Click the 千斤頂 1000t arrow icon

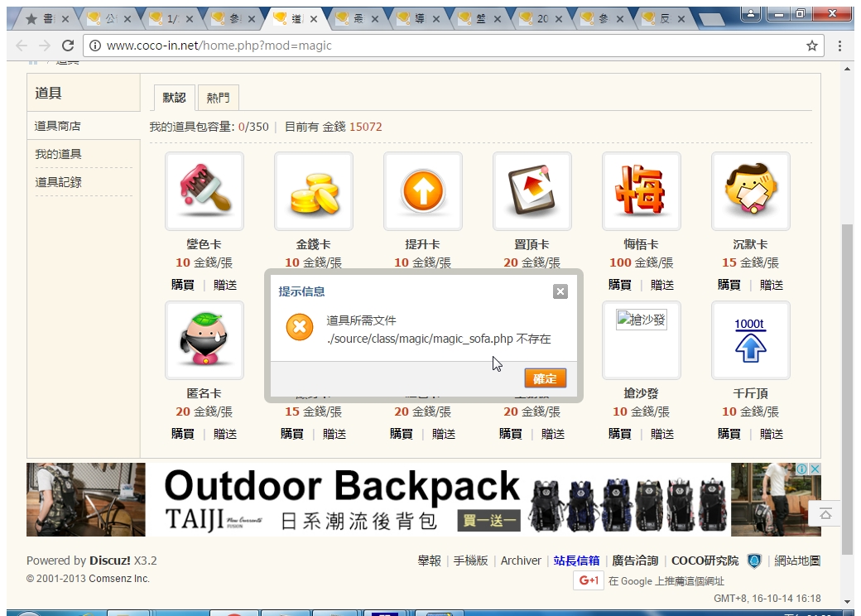click(x=751, y=339)
